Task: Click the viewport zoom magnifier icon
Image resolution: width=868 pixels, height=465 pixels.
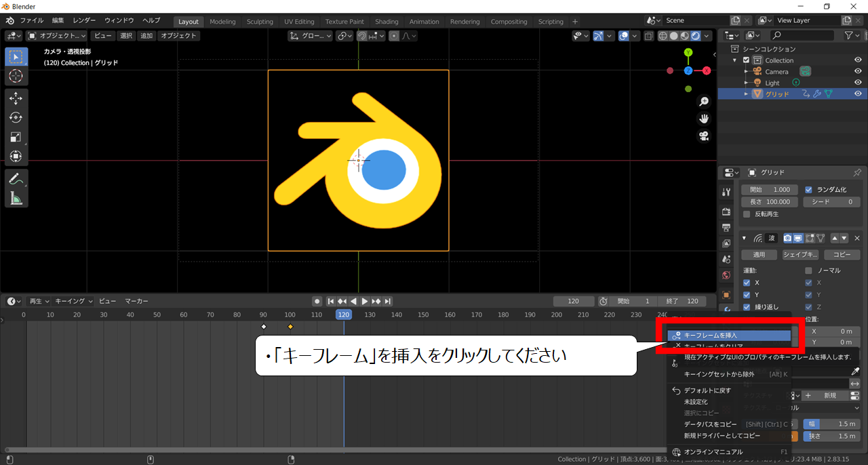Action: point(704,102)
